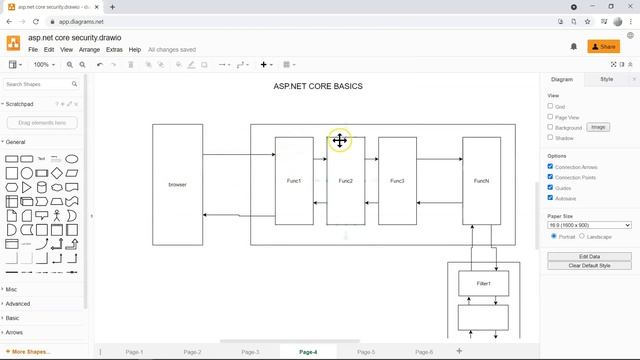Open the Arrange menu
This screenshot has height=360, width=640.
(x=89, y=49)
